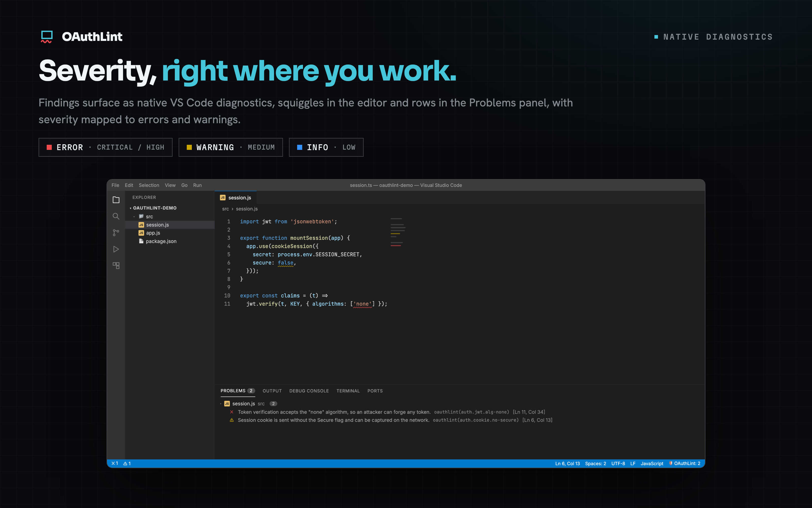Click the EXPLORER sidebar header
Screen dimensions: 812x508
(144, 198)
